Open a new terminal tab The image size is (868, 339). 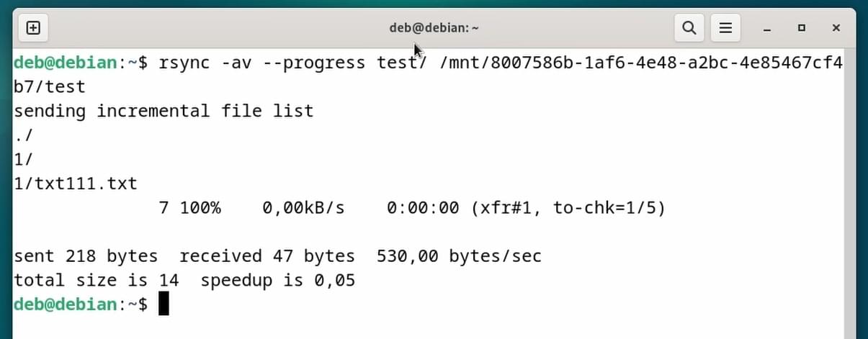[x=33, y=28]
